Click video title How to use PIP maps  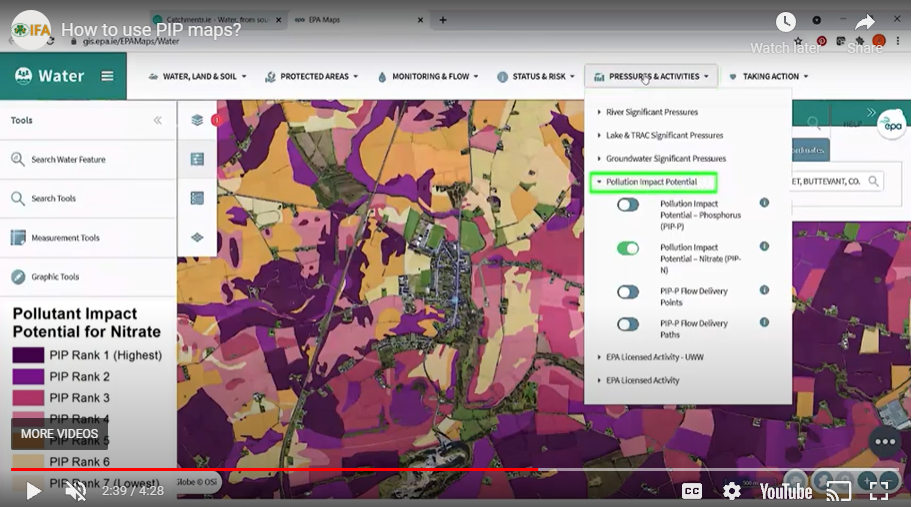(151, 29)
